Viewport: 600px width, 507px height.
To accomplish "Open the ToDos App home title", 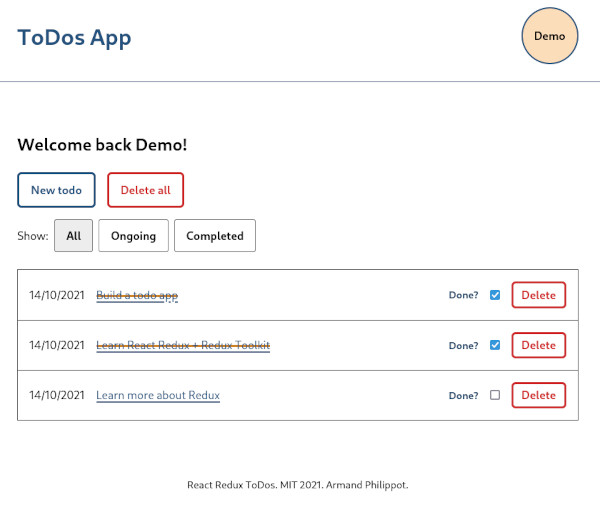I will (x=74, y=38).
